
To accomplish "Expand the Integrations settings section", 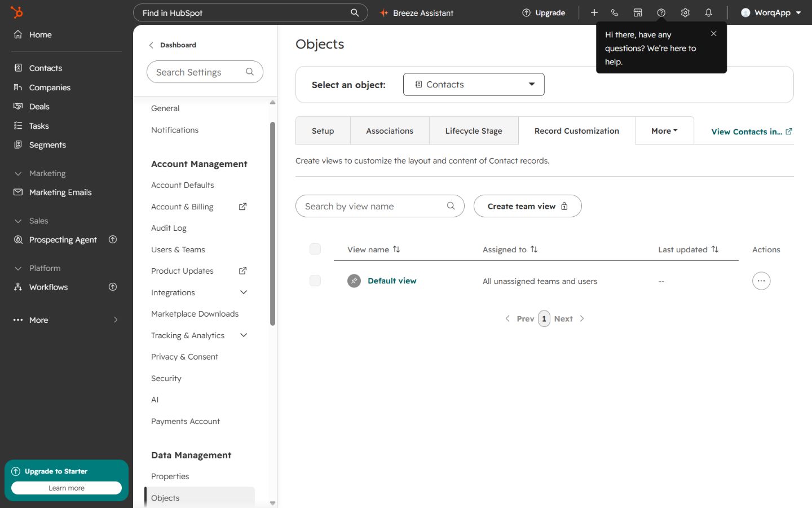I will tap(244, 292).
